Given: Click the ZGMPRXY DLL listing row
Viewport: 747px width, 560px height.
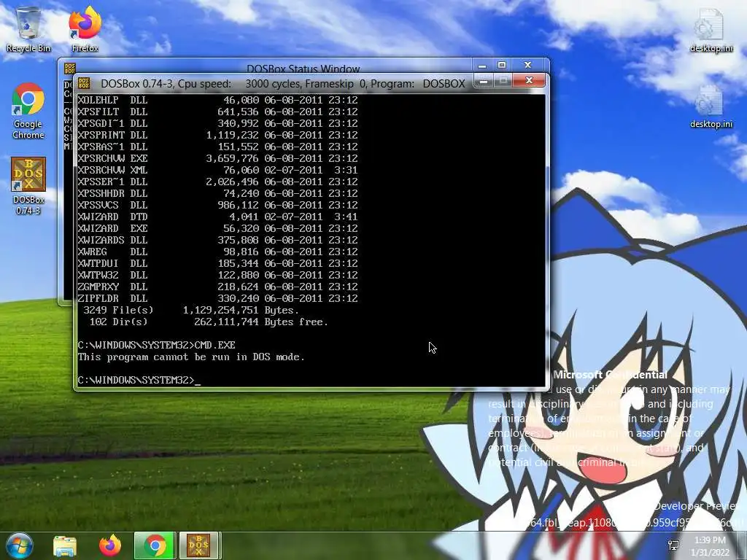Looking at the screenshot, I should tap(217, 287).
